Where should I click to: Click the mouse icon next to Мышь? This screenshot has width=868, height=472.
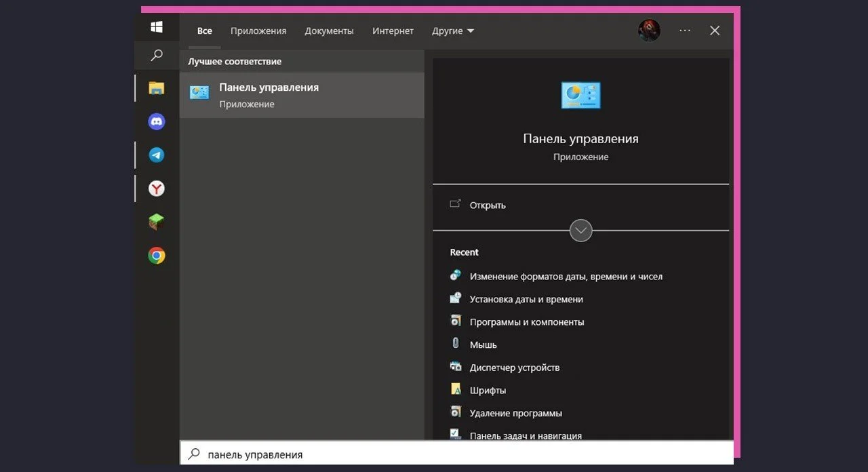(456, 344)
